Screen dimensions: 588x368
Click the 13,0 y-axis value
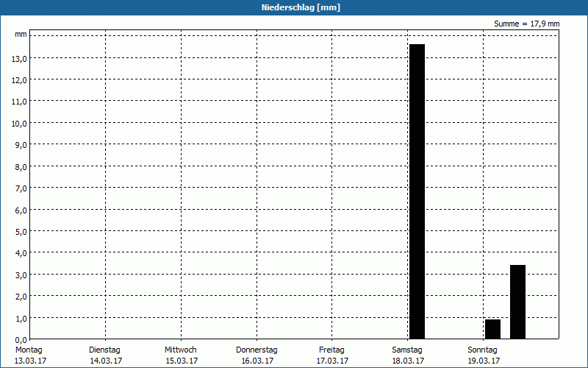point(19,59)
